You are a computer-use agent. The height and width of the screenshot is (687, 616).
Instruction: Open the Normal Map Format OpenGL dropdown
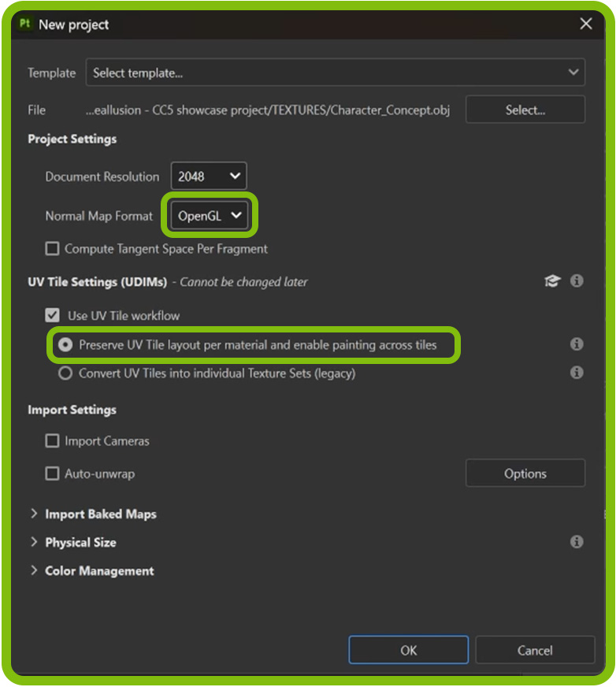(210, 216)
